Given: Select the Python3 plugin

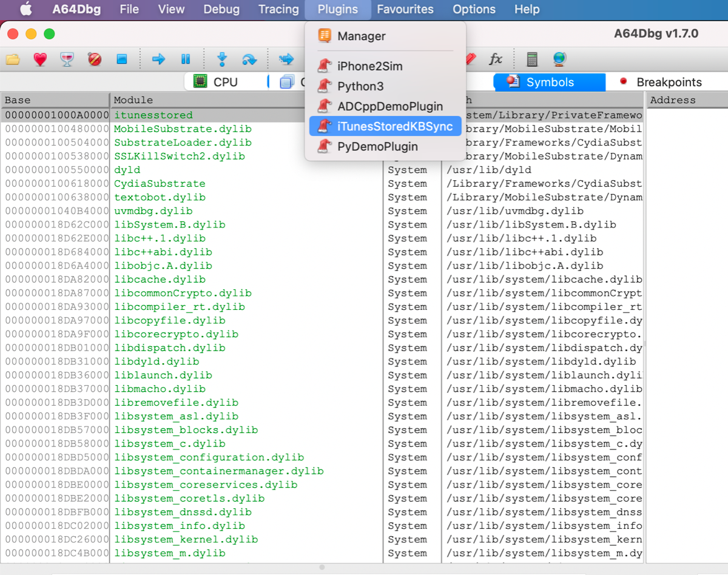Looking at the screenshot, I should click(385, 86).
